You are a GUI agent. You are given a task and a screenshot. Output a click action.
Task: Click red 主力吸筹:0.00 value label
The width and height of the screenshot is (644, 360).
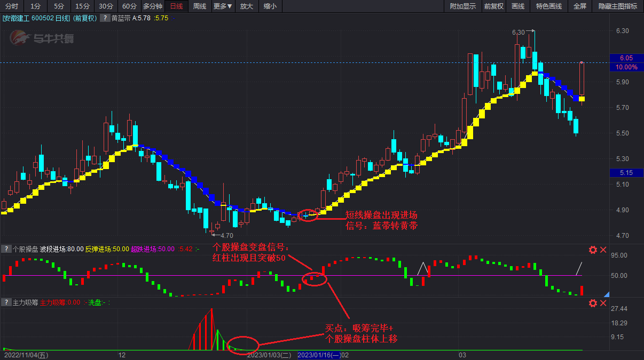pyautogui.click(x=60, y=302)
